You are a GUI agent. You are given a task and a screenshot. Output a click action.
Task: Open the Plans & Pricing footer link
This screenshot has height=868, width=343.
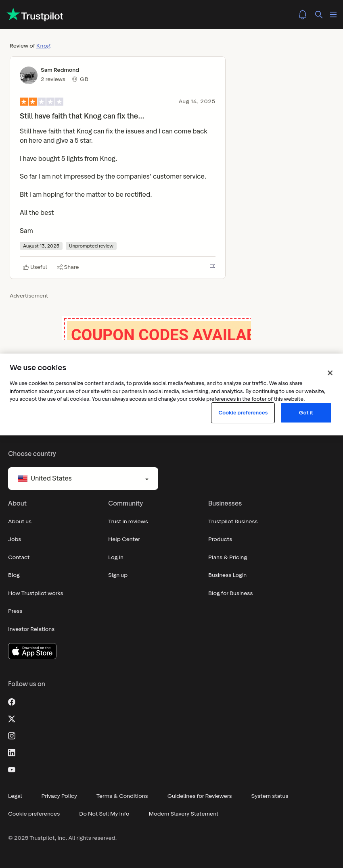[228, 557]
